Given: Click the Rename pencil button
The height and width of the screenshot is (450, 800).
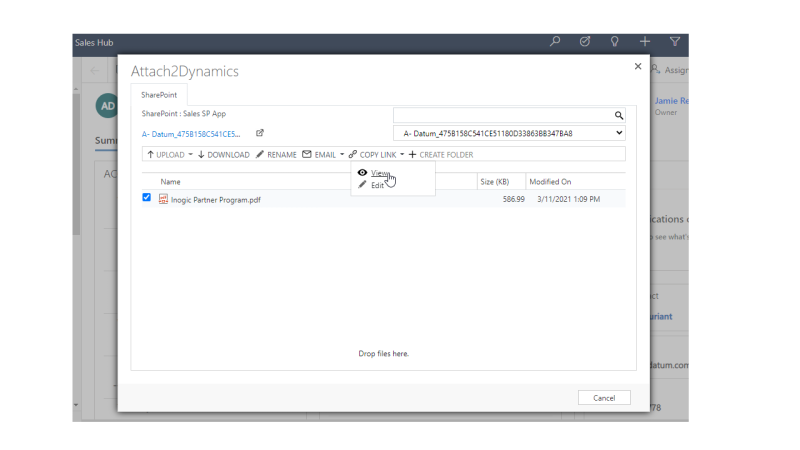Looking at the screenshot, I should tap(275, 155).
